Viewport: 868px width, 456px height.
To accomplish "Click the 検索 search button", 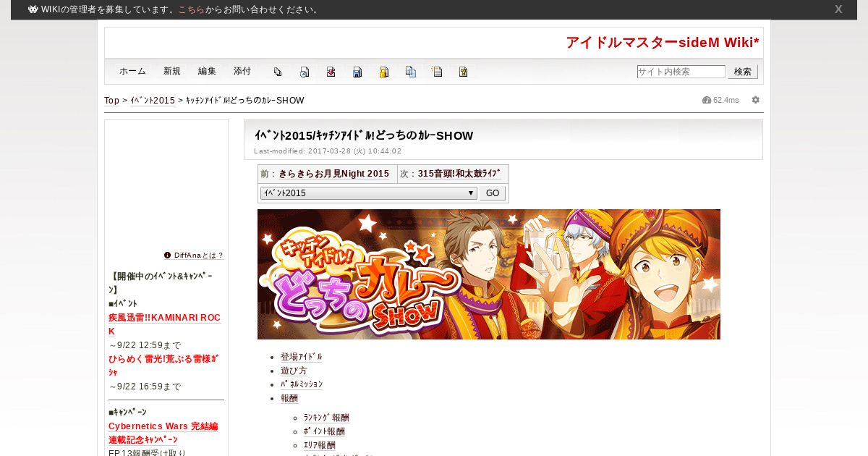I will [x=743, y=72].
